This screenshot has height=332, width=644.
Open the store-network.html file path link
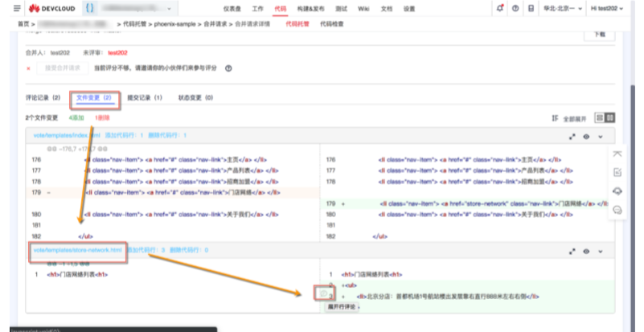click(x=78, y=250)
